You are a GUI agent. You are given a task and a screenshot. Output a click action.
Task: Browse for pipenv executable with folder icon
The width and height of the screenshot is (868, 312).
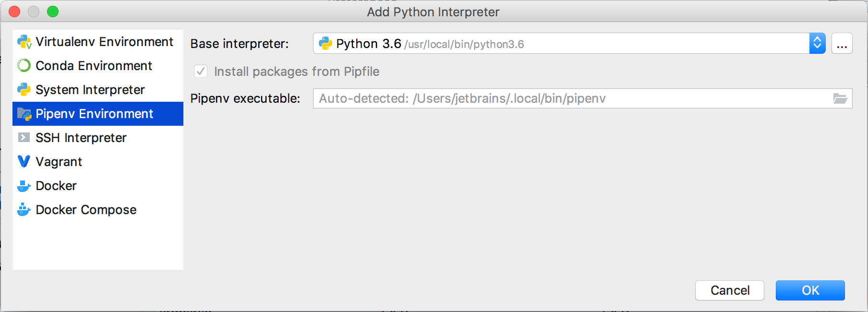point(840,98)
